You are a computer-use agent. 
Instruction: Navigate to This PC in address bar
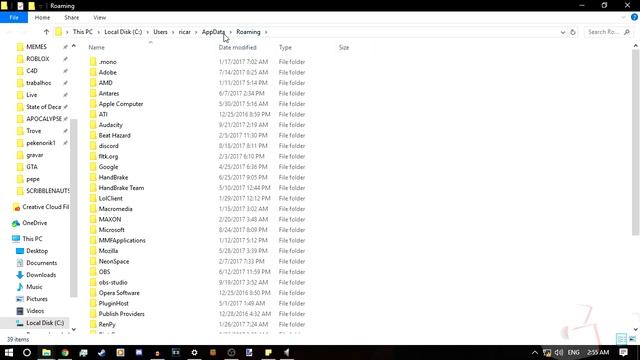click(x=82, y=32)
